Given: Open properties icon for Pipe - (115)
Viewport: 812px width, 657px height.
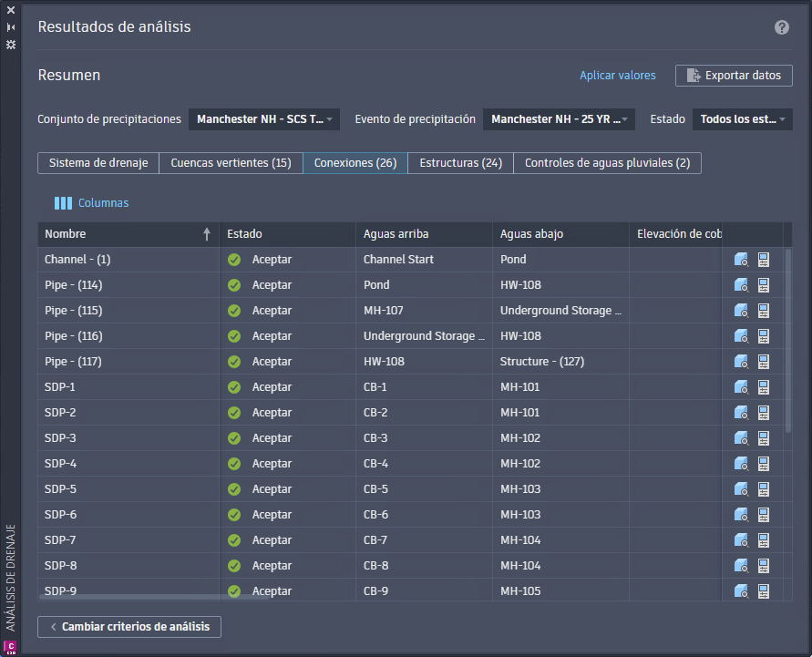Looking at the screenshot, I should [764, 311].
